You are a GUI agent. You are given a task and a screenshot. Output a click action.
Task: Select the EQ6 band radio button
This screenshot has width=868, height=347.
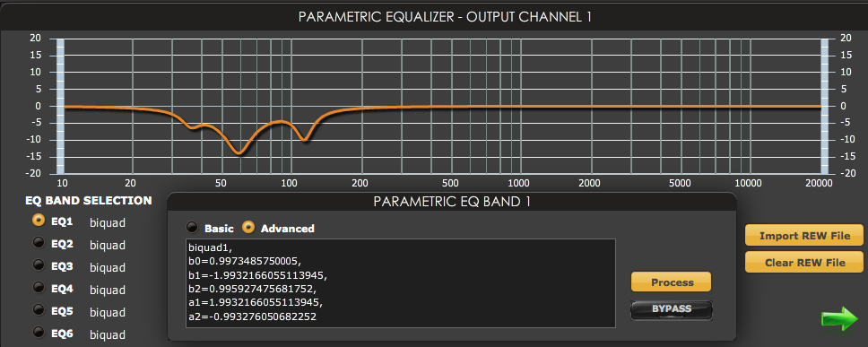point(39,333)
